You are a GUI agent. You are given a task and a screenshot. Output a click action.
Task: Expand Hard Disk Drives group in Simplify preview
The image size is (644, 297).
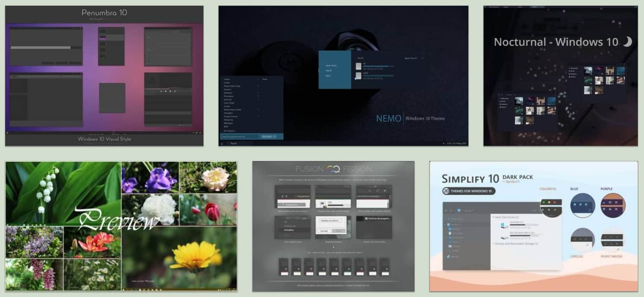pyautogui.click(x=495, y=216)
